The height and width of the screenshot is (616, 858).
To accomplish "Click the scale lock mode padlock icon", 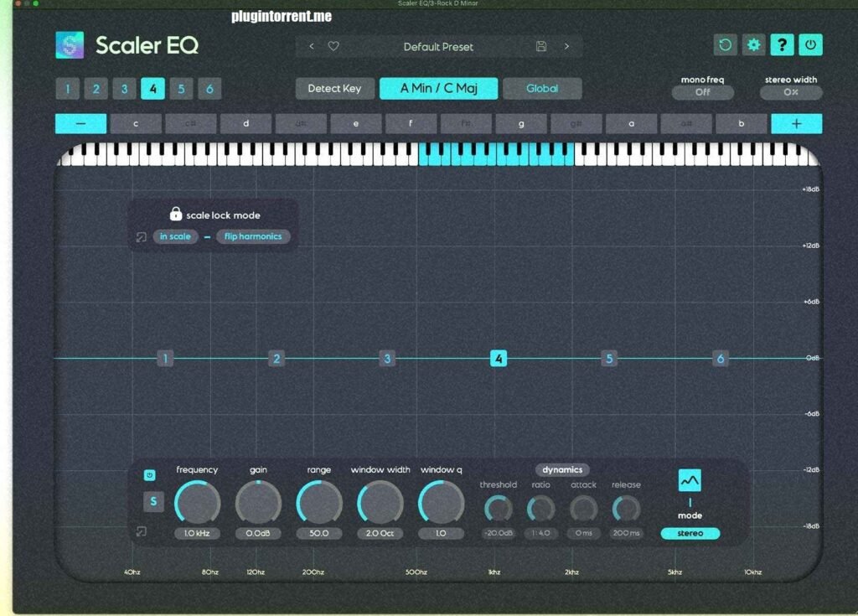I will [x=176, y=214].
